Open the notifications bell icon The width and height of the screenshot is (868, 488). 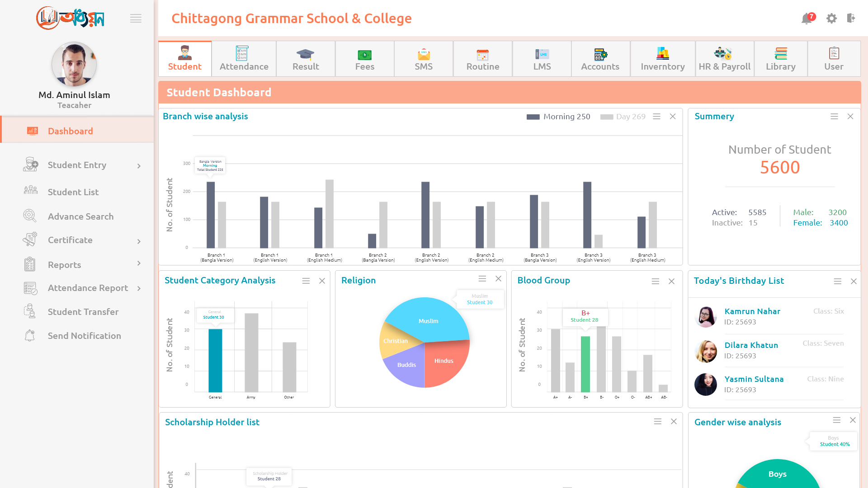tap(807, 19)
